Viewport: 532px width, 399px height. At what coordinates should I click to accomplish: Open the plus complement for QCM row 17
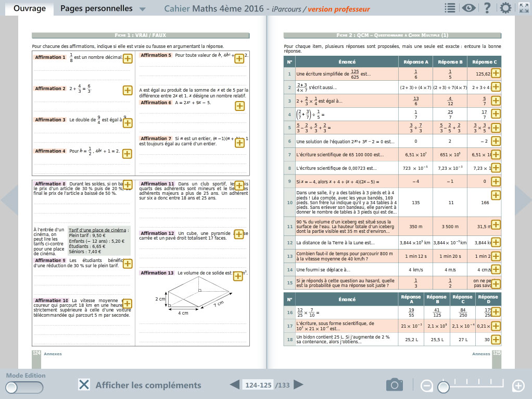click(496, 326)
